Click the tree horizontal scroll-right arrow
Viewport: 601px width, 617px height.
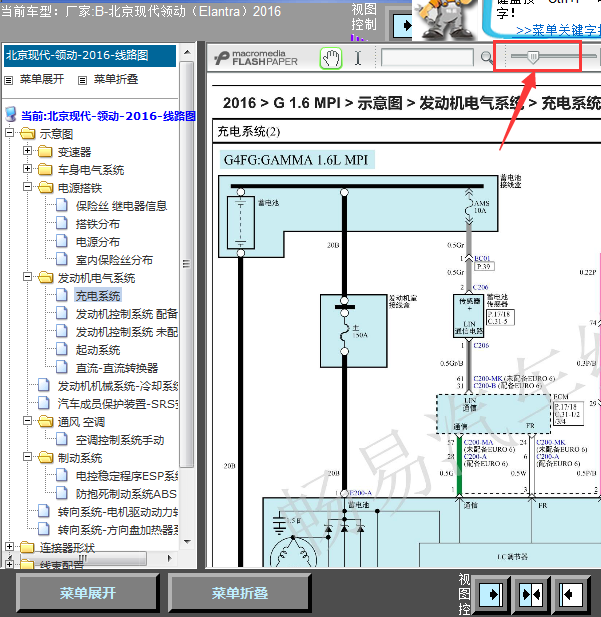[170, 558]
